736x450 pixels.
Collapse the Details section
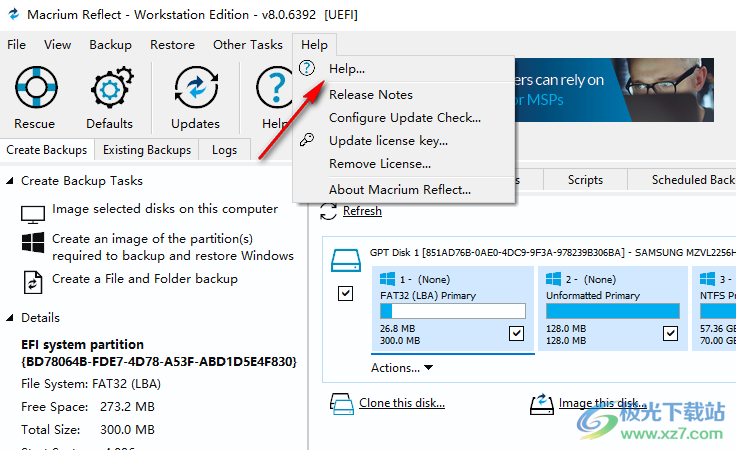tap(9, 318)
